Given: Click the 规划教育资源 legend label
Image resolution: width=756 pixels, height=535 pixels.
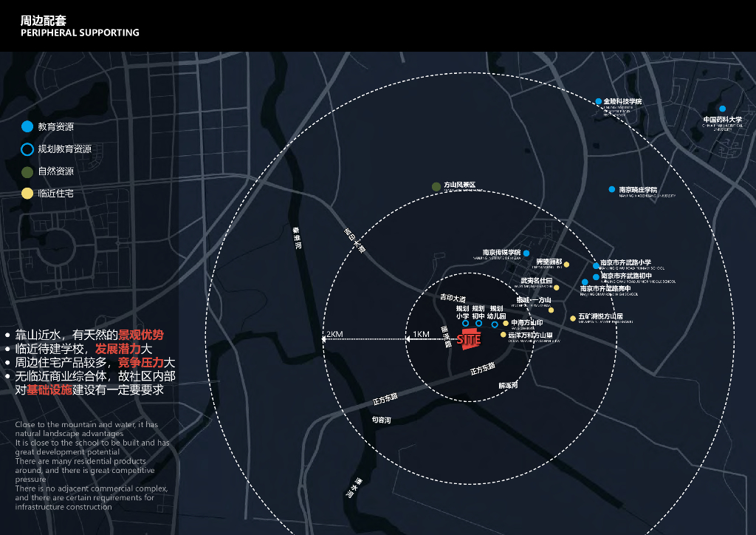Looking at the screenshot, I should (65, 149).
